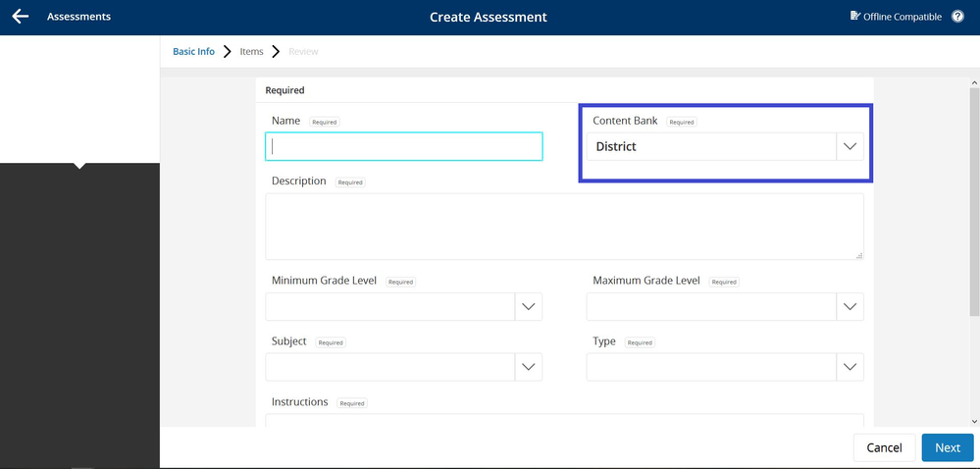The width and height of the screenshot is (980, 469).
Task: Click the back arrow icon
Action: click(x=21, y=17)
